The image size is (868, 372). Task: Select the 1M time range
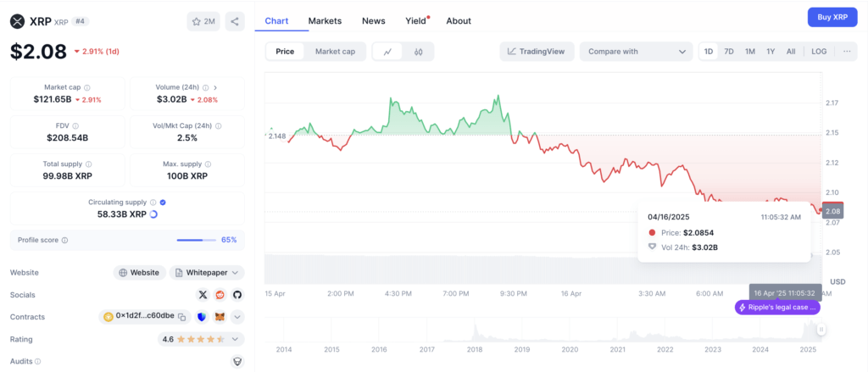pyautogui.click(x=750, y=52)
